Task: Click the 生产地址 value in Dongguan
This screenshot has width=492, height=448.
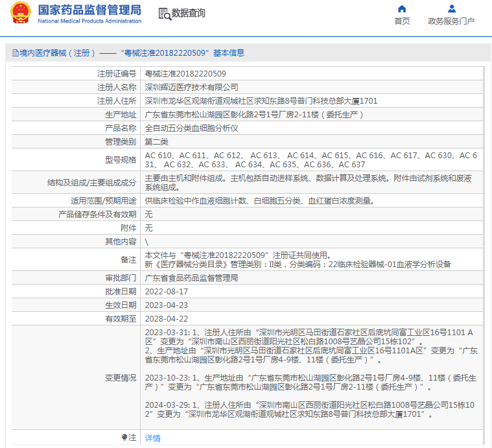Action: point(254,115)
